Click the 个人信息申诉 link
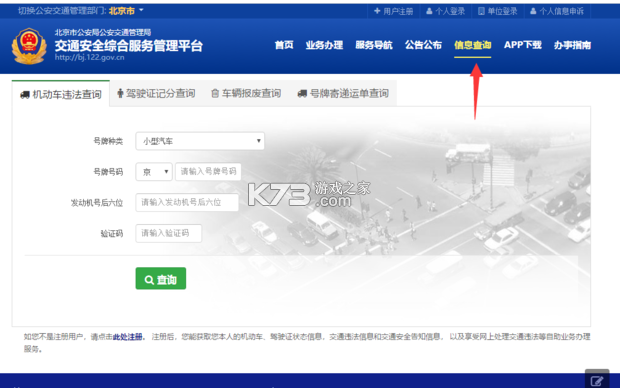Image resolution: width=620 pixels, height=388 pixels. (x=557, y=11)
